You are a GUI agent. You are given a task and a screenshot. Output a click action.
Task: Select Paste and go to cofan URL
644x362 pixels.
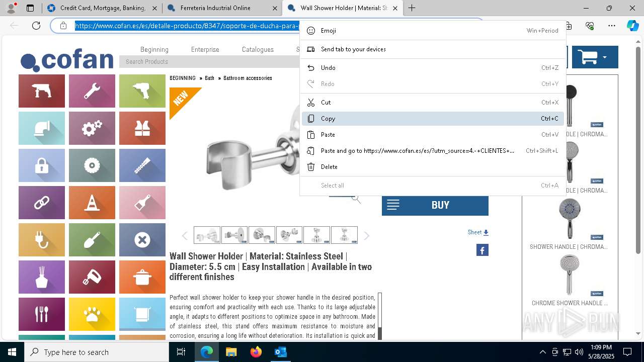(x=433, y=151)
